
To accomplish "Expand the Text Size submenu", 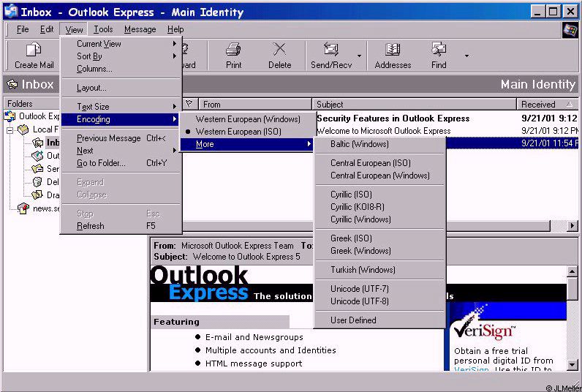I will pyautogui.click(x=121, y=107).
